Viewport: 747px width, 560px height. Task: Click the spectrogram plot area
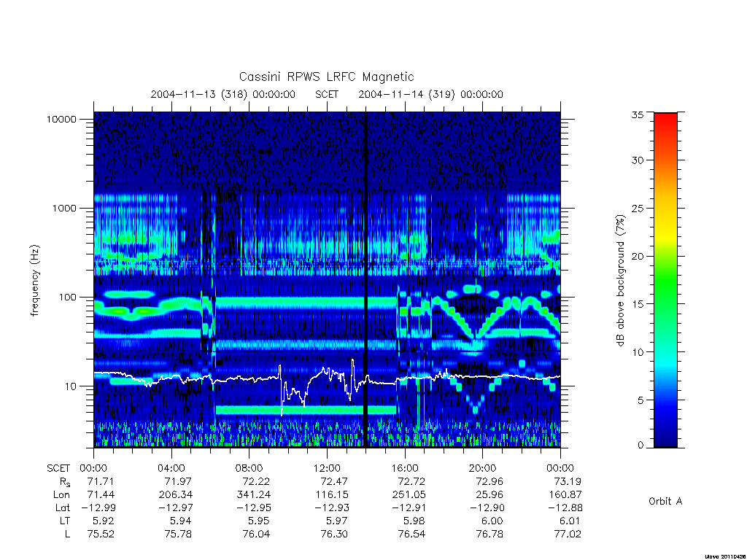point(327,280)
